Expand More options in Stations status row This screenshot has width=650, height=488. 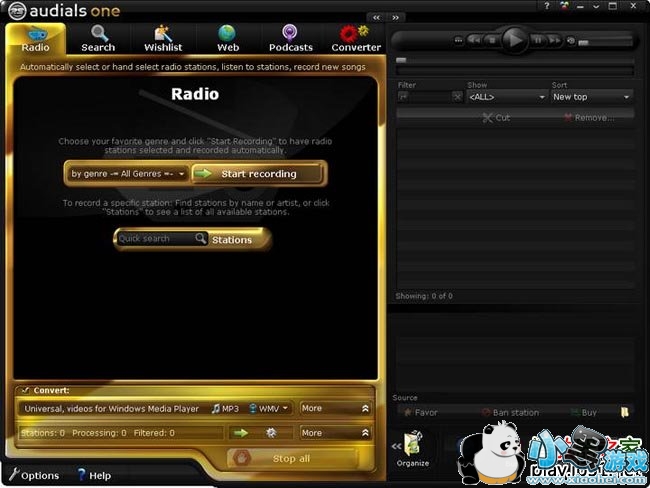tap(335, 433)
